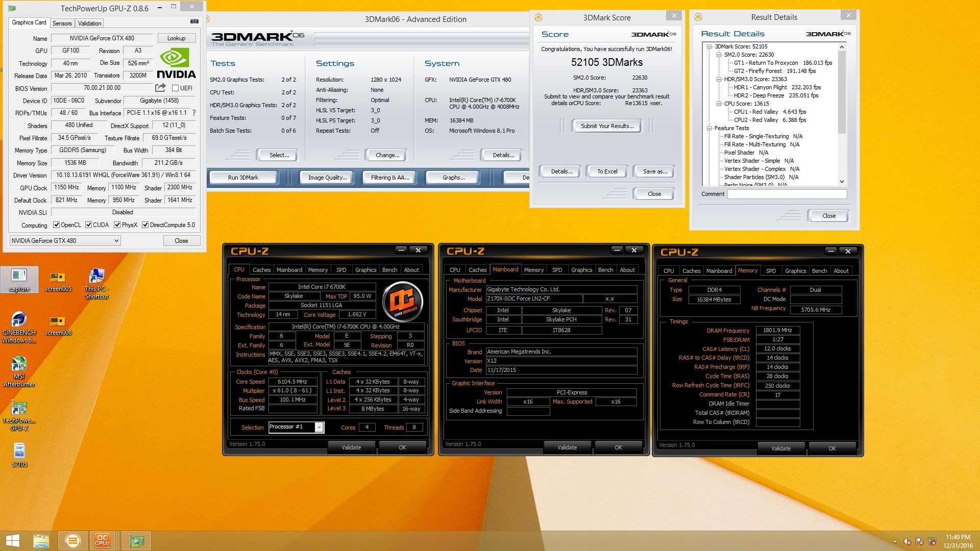This screenshot has height=551, width=980.
Task: Click the BIOS version share/export icon
Action: [x=160, y=88]
